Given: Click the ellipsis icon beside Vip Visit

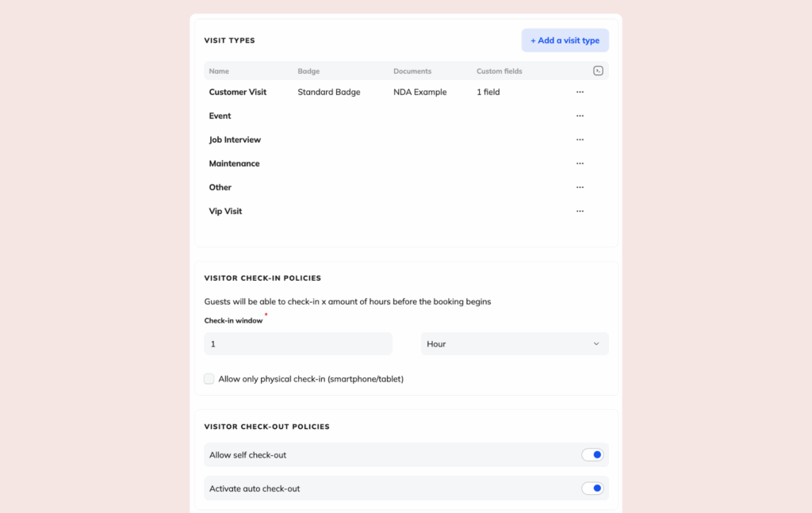Looking at the screenshot, I should coord(580,210).
